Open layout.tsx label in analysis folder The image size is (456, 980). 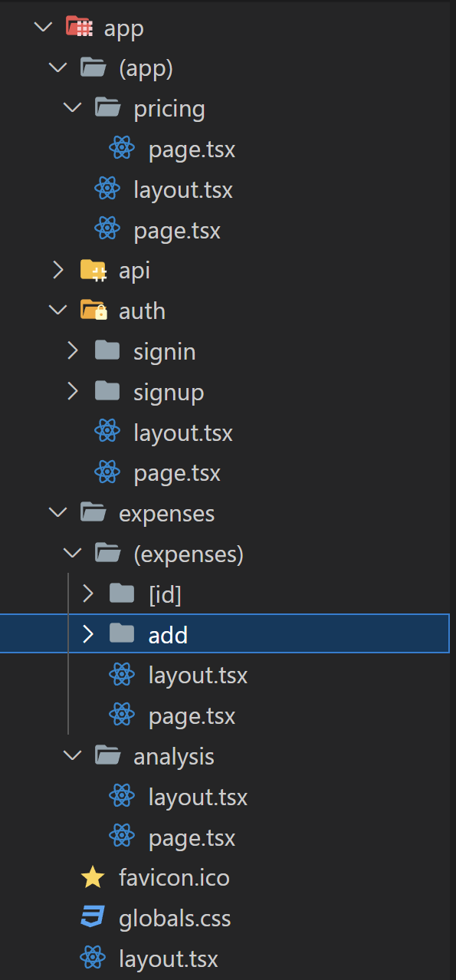198,797
